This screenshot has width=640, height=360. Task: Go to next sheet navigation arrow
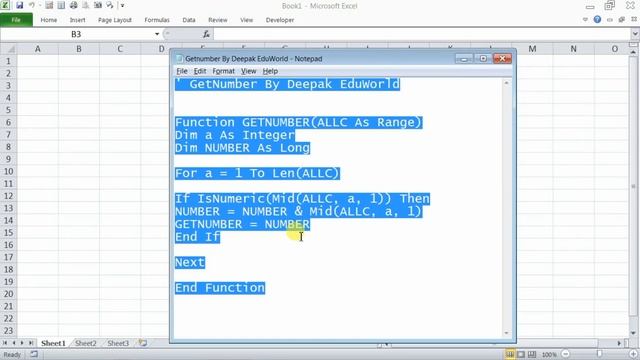pyautogui.click(x=22, y=343)
